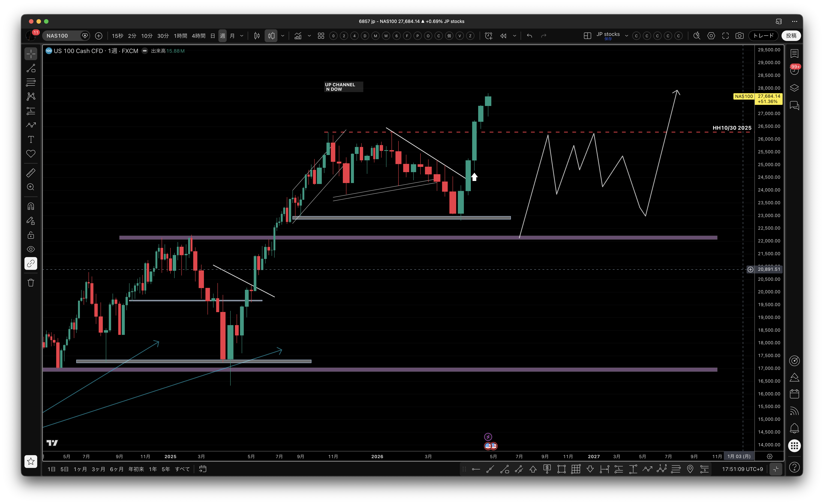Open the forecasting and measurement tools
The image size is (824, 504).
click(31, 111)
